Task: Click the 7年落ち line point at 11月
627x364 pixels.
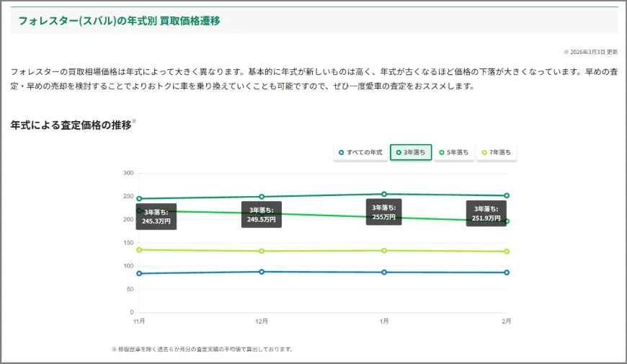Action: click(x=139, y=249)
